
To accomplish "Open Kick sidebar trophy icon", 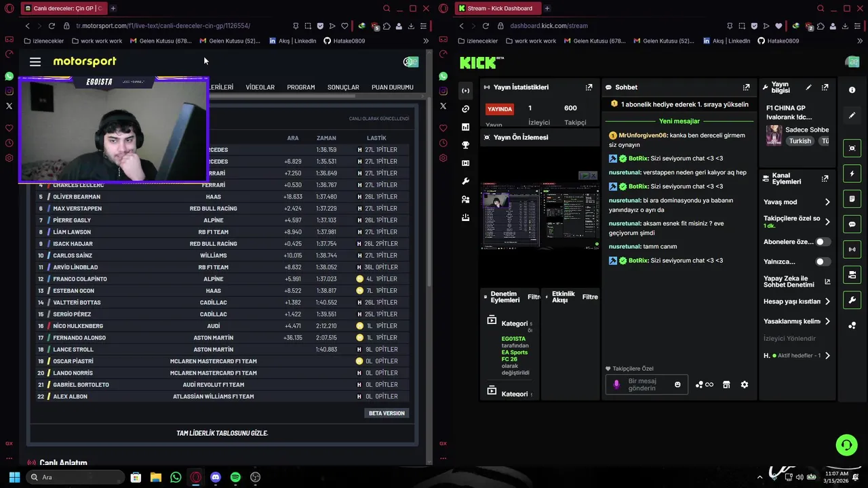I will pyautogui.click(x=465, y=145).
